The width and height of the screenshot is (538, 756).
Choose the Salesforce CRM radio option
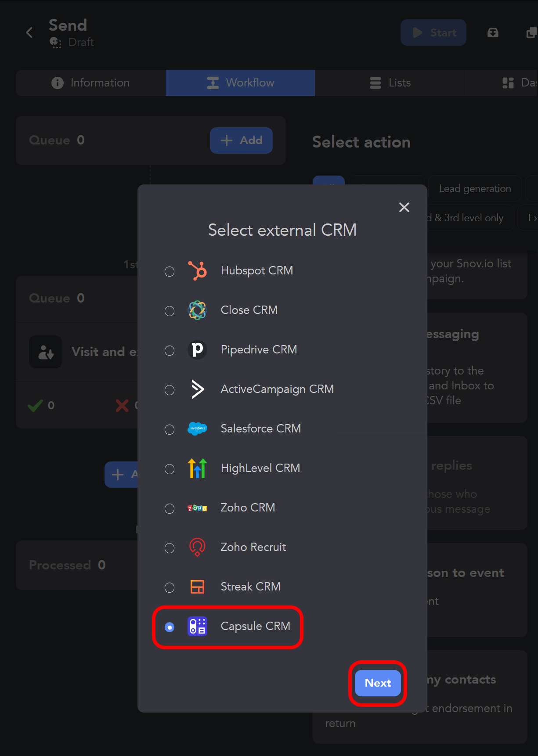[x=170, y=430]
